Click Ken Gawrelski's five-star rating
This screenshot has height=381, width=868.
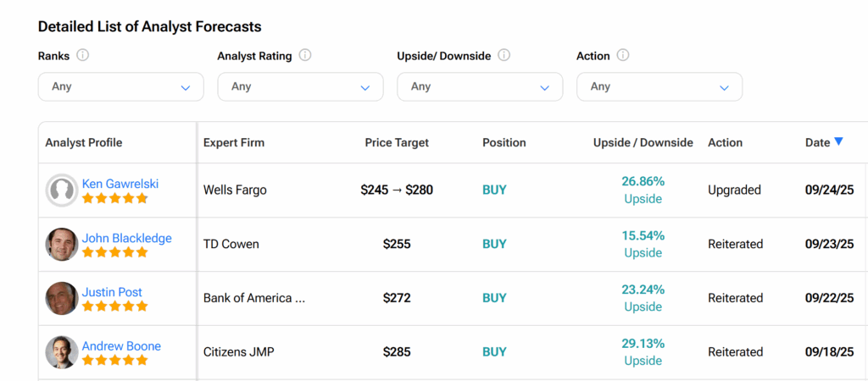coord(115,198)
